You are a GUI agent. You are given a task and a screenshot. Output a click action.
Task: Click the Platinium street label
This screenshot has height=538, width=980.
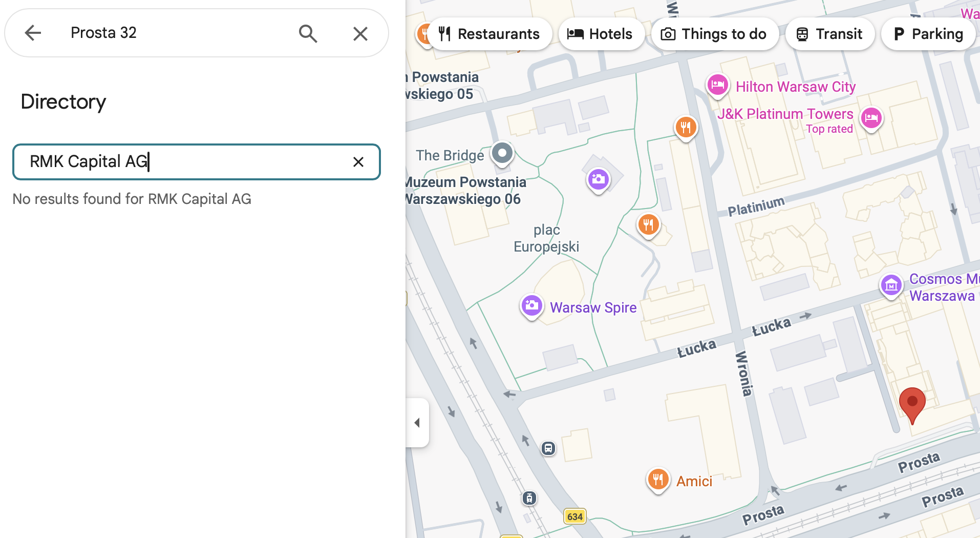(x=756, y=206)
